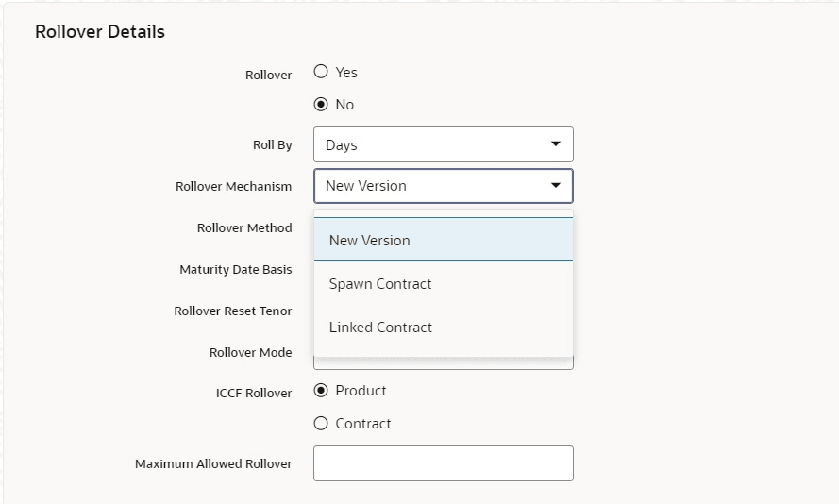Click the Rollover Mechanism field label

click(x=234, y=186)
